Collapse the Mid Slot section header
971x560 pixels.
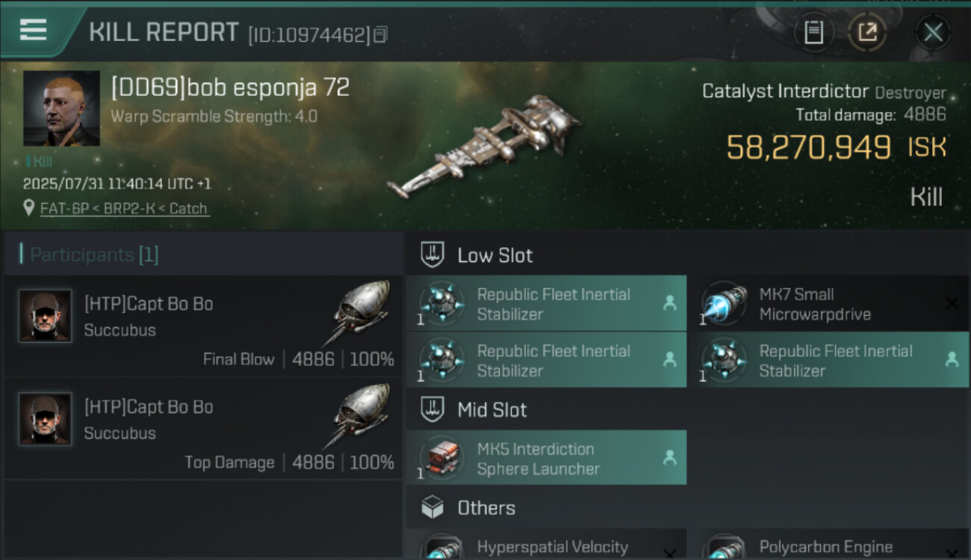491,410
